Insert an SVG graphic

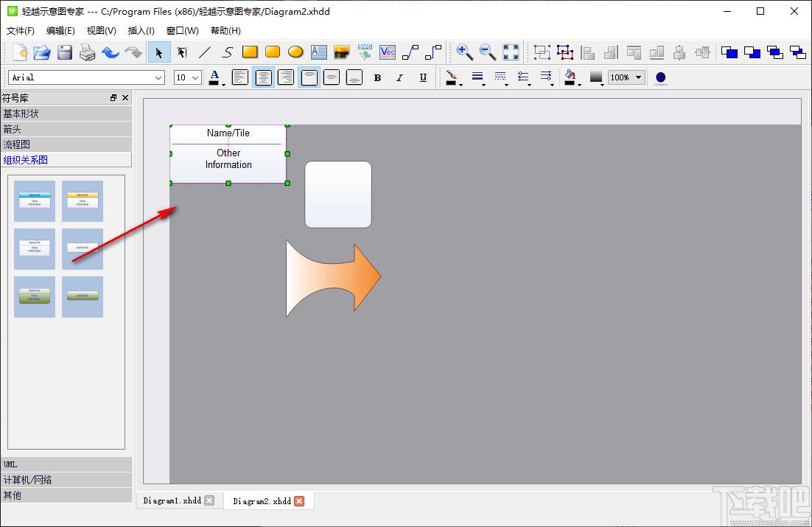point(365,52)
